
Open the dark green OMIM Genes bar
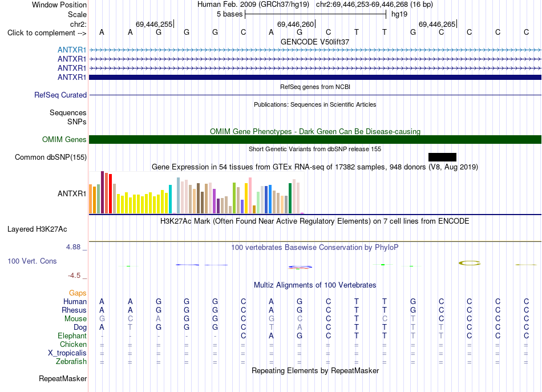(315, 140)
